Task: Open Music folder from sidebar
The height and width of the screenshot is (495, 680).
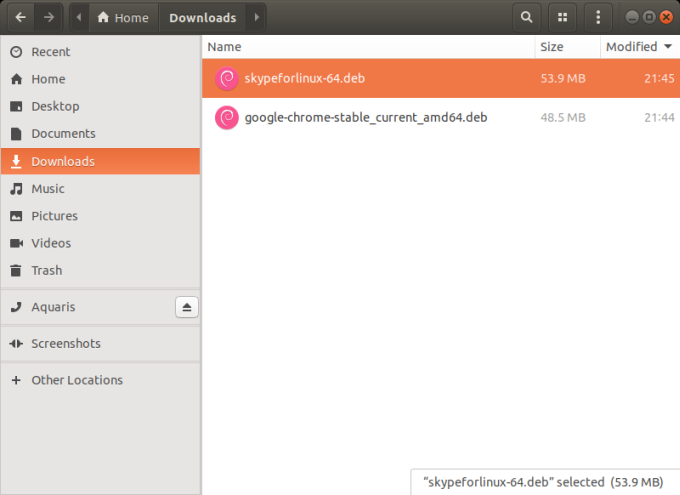Action: (x=47, y=188)
